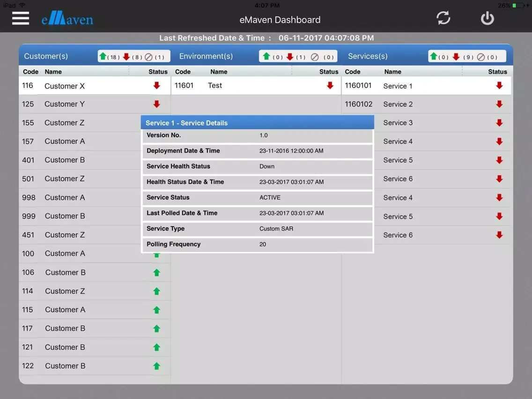Viewport: 532px width, 399px height.
Task: Filter services by down status arrow
Action: click(x=456, y=57)
